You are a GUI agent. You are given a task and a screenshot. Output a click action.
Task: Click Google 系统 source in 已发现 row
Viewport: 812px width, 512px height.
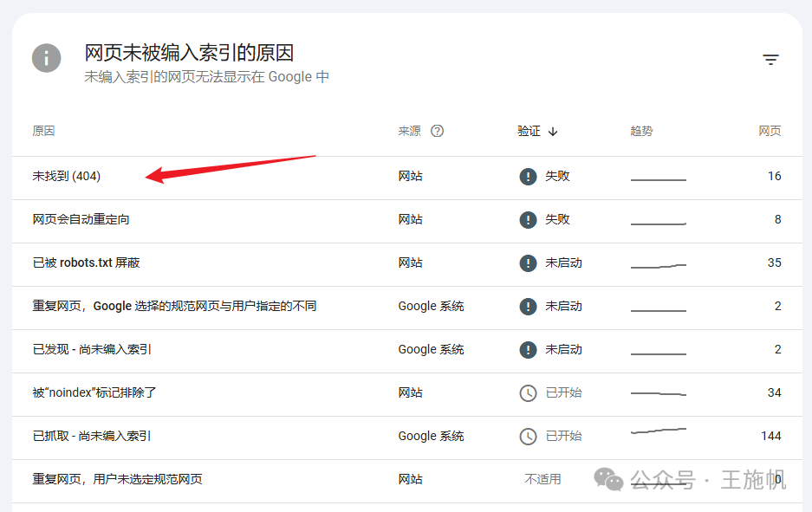pos(431,349)
